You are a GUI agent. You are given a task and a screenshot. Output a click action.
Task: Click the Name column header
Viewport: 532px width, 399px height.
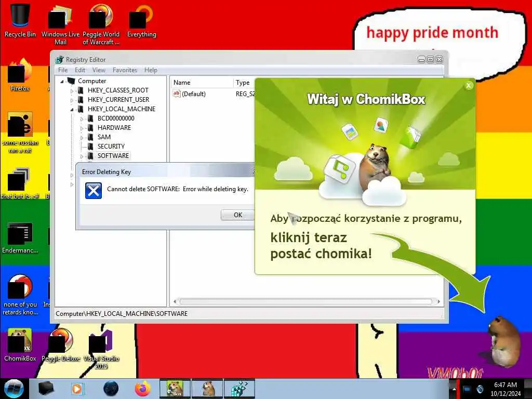202,83
